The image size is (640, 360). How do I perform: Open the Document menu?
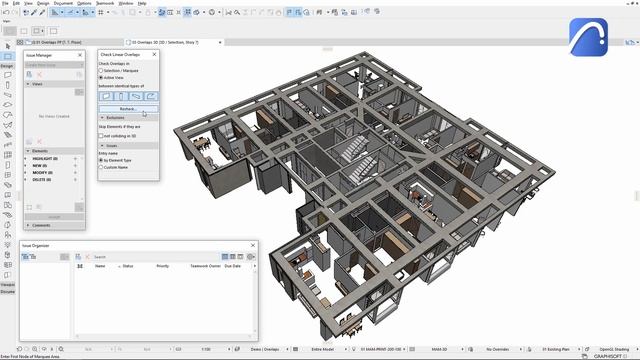click(x=63, y=3)
